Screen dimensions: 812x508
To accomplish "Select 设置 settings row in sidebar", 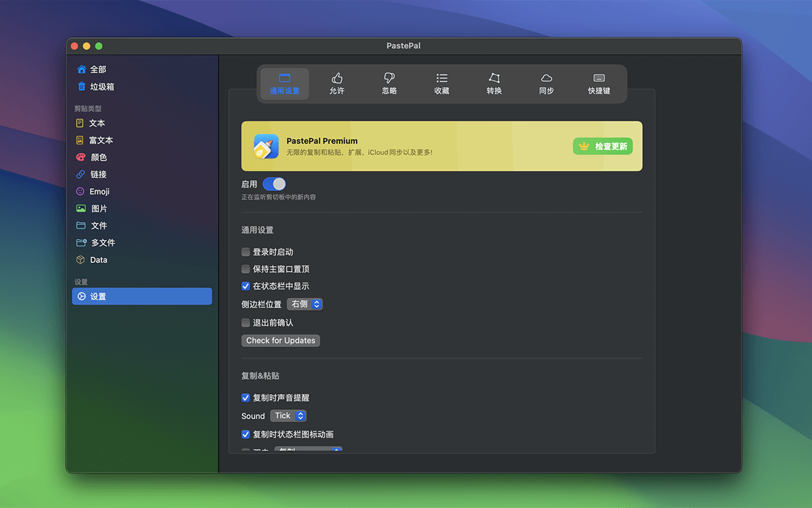I will pos(141,296).
